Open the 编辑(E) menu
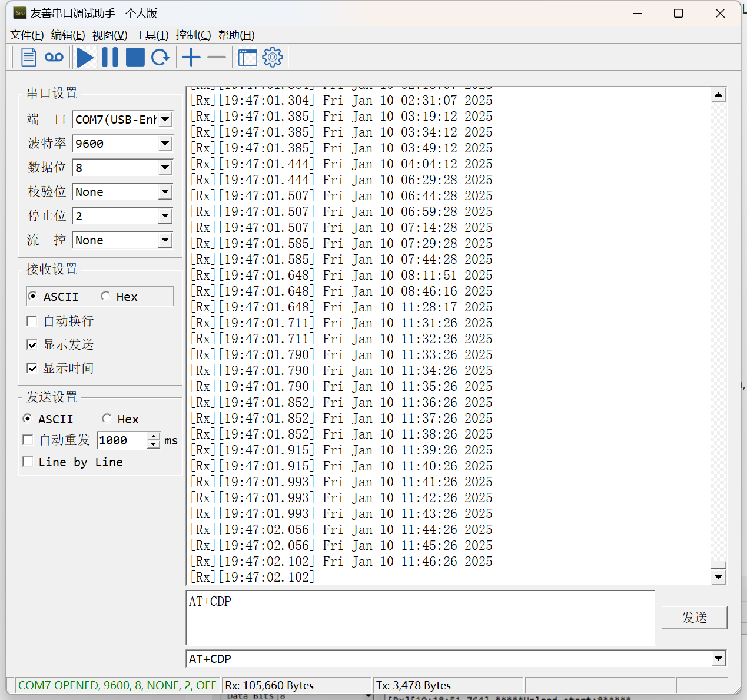Image resolution: width=747 pixels, height=700 pixels. (68, 35)
